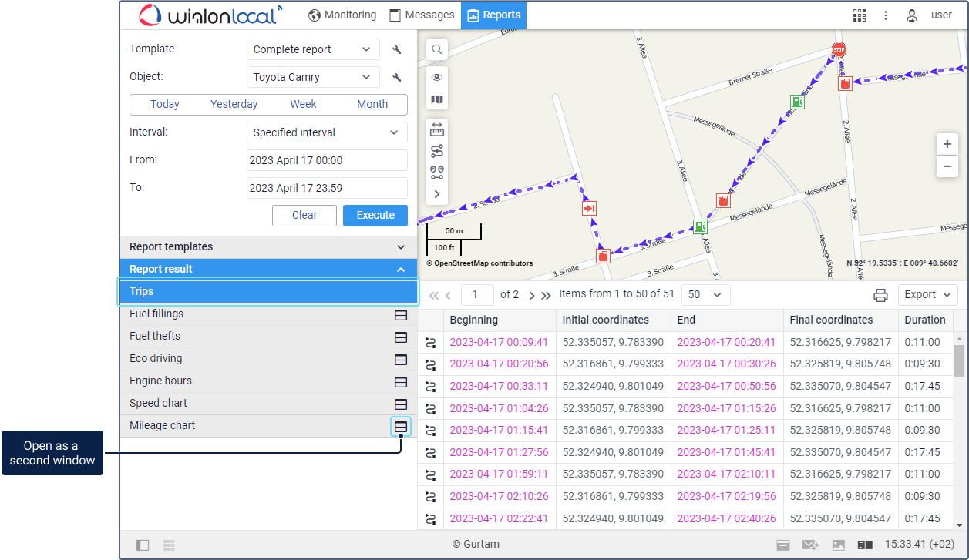Open the three-dot more options menu

click(x=886, y=15)
